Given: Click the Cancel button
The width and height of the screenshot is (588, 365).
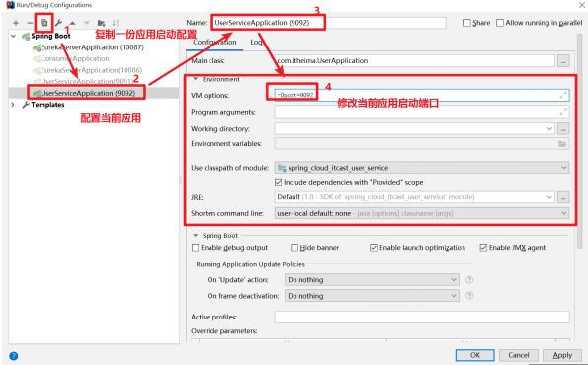Looking at the screenshot, I should 519,355.
